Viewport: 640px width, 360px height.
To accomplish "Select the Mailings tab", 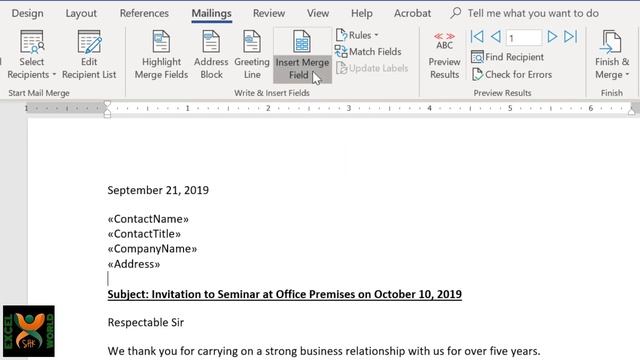I will coord(211,13).
